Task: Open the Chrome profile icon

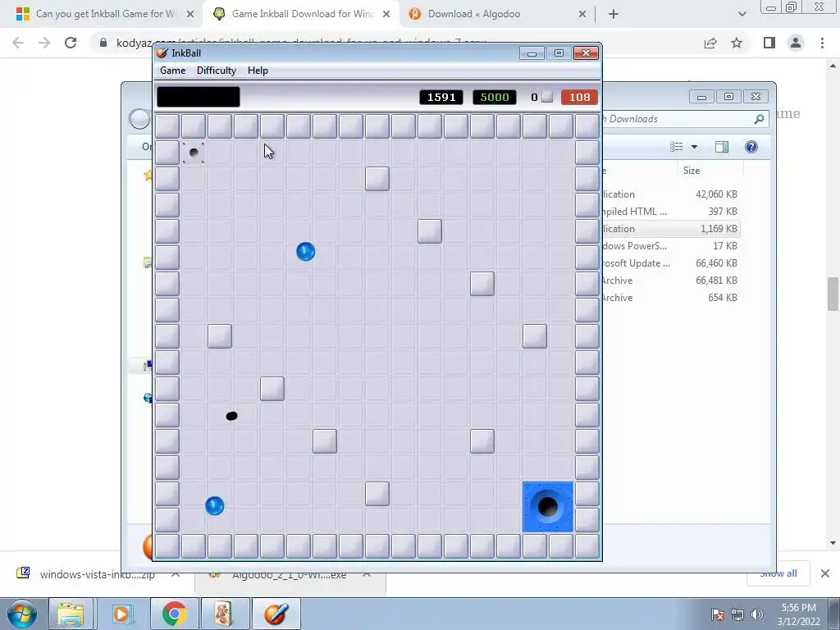Action: 796,43
